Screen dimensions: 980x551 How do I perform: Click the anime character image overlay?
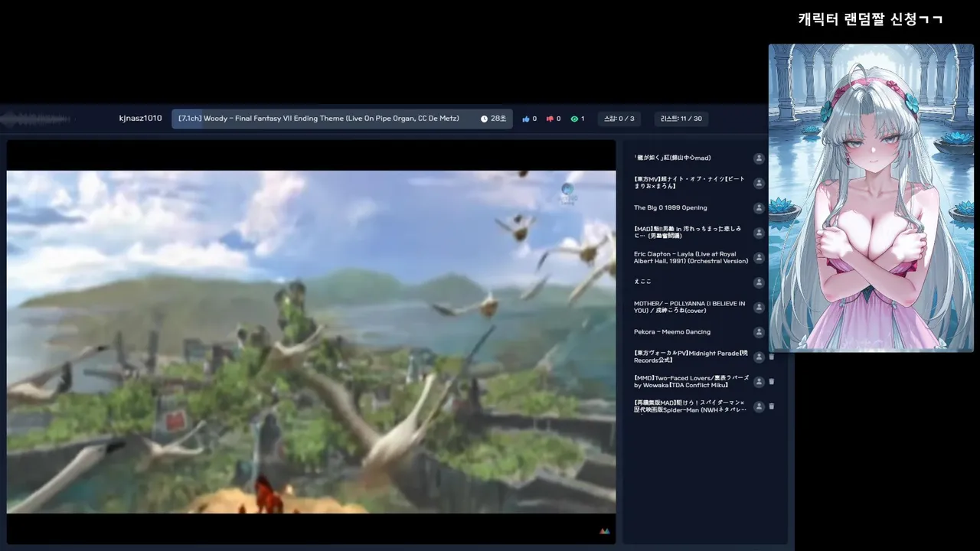tap(871, 197)
